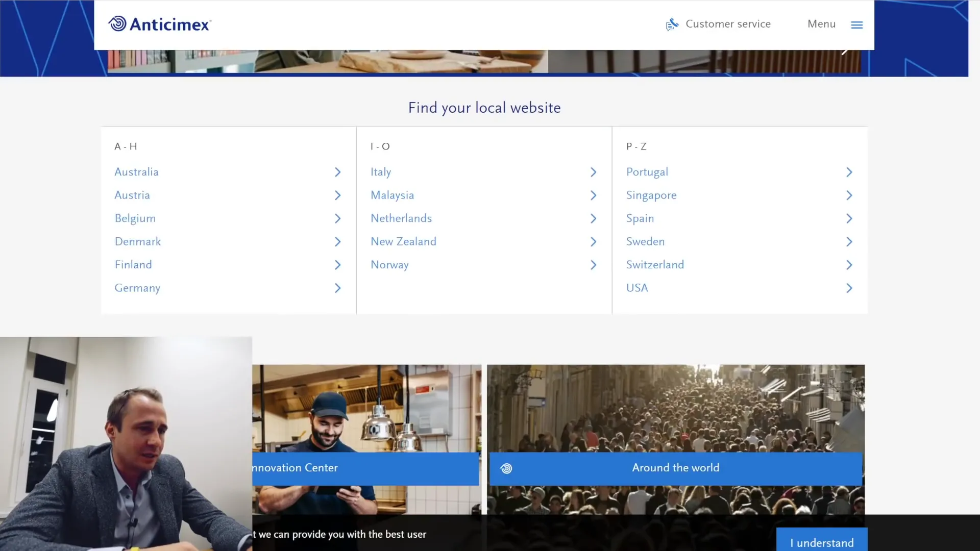Click the Norway navigation arrow icon
Image resolution: width=980 pixels, height=551 pixels.
(593, 264)
